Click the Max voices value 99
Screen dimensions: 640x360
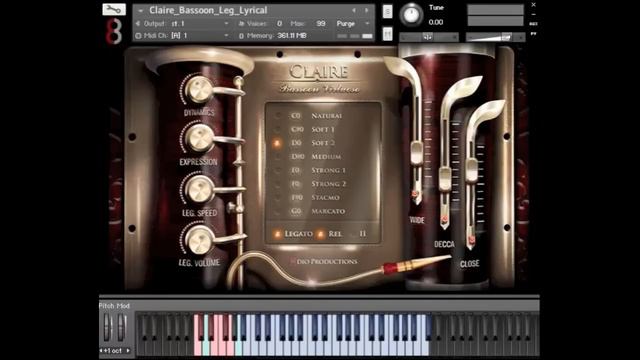[x=321, y=24]
